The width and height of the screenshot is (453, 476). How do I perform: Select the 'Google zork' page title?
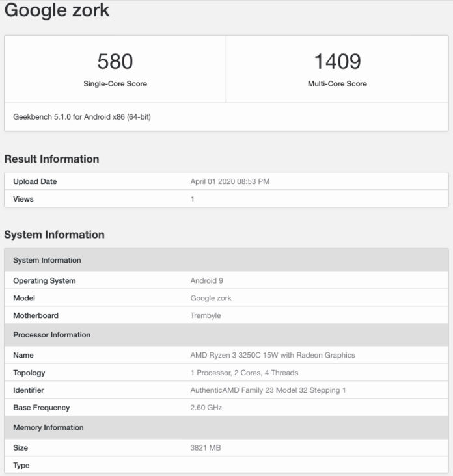(57, 10)
